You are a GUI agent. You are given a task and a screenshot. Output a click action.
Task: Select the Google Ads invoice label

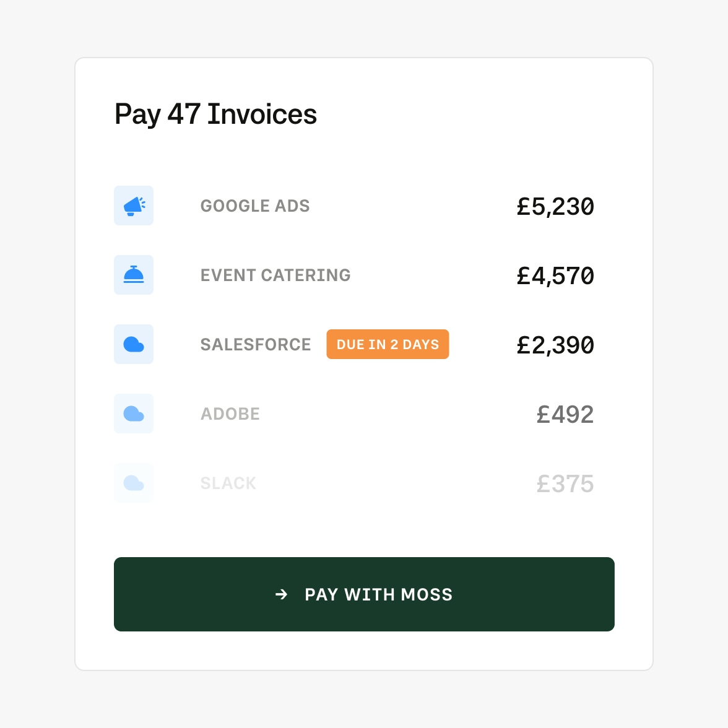click(255, 206)
